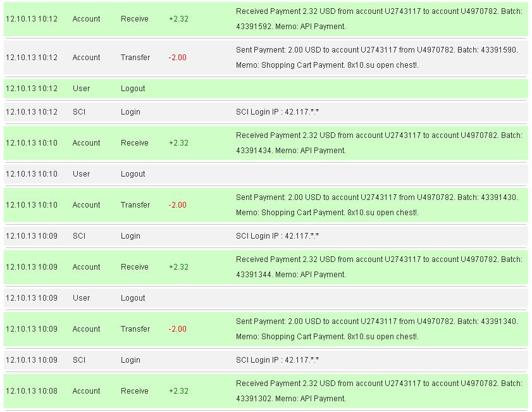Open the sent payment description, batch 43391340
The height and width of the screenshot is (412, 532).
click(x=376, y=329)
